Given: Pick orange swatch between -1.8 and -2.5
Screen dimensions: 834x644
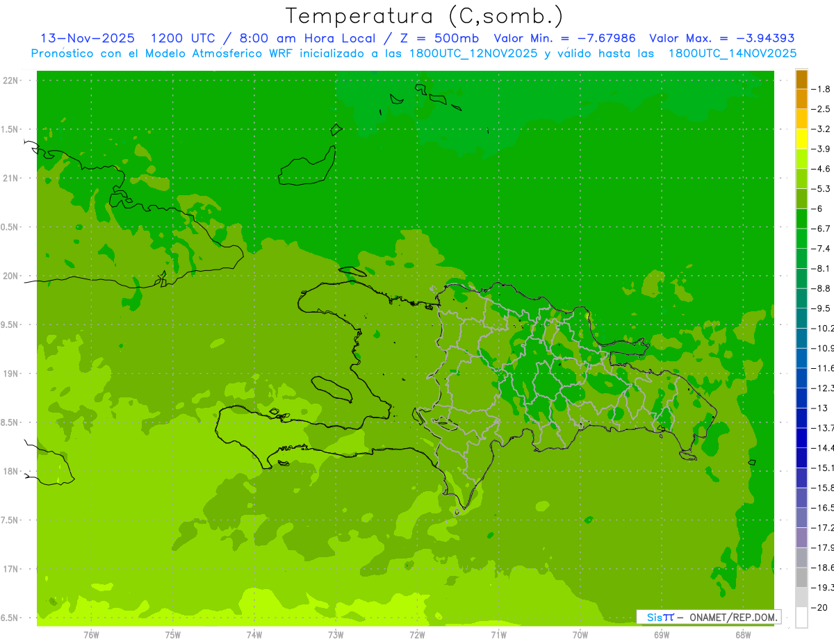Looking at the screenshot, I should [x=801, y=99].
